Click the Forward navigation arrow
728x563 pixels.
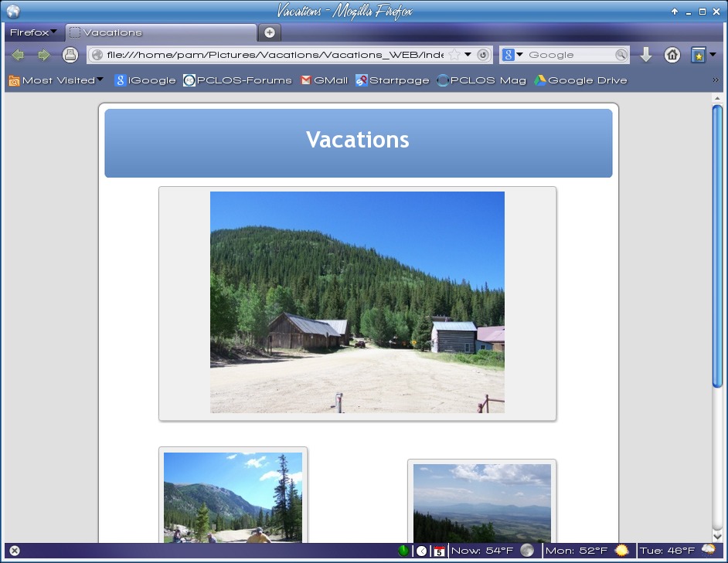43,55
